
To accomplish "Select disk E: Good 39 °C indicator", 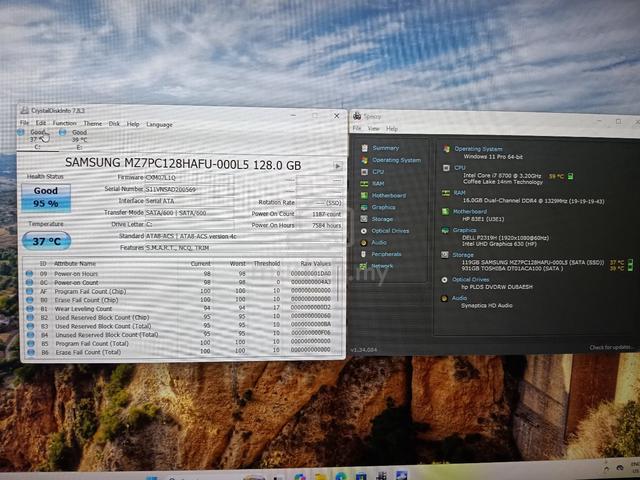I will [74, 139].
